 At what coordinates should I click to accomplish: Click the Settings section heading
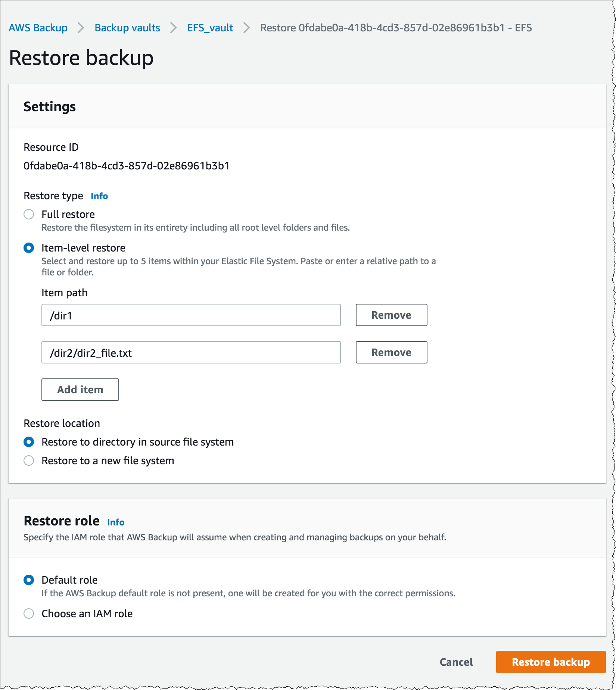coord(50,107)
